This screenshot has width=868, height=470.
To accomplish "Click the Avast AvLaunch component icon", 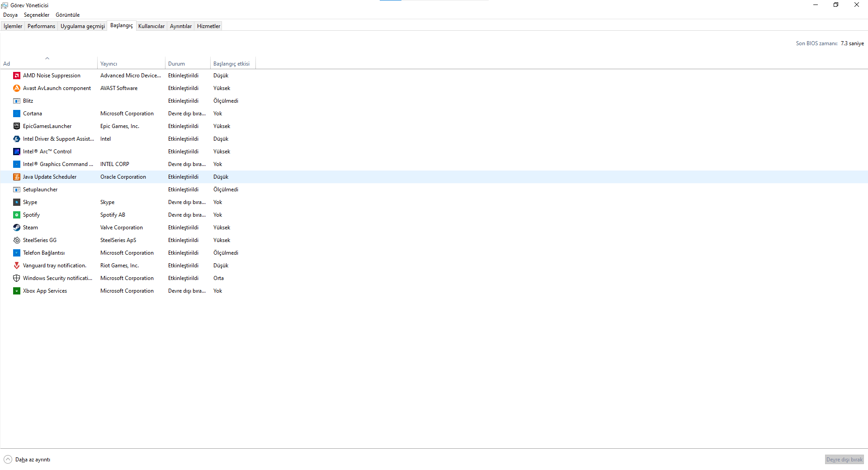I will point(17,88).
